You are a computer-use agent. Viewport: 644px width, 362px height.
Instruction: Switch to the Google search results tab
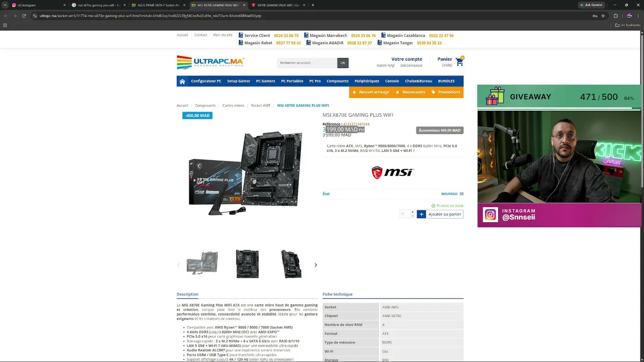(x=98, y=5)
